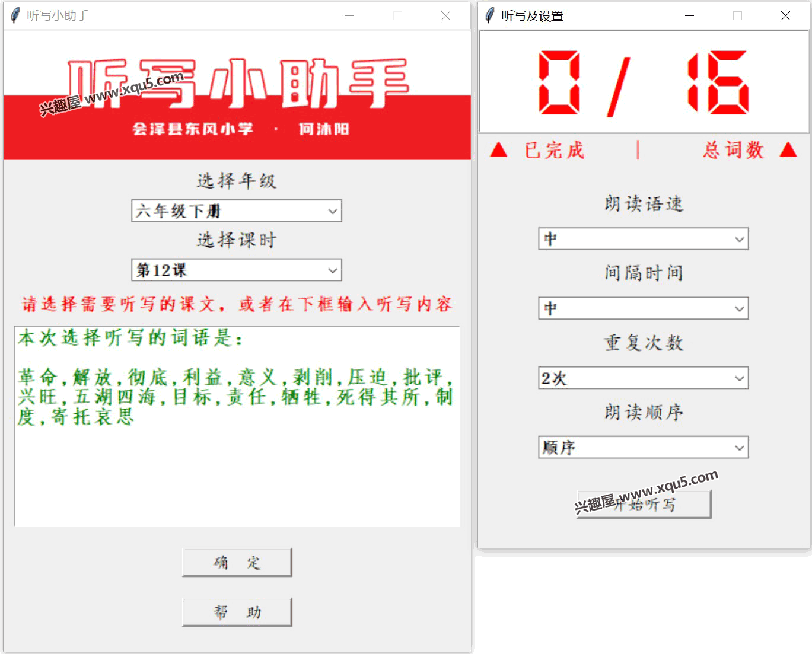Click the 帮助 button
Image resolution: width=812 pixels, height=654 pixels.
click(237, 612)
